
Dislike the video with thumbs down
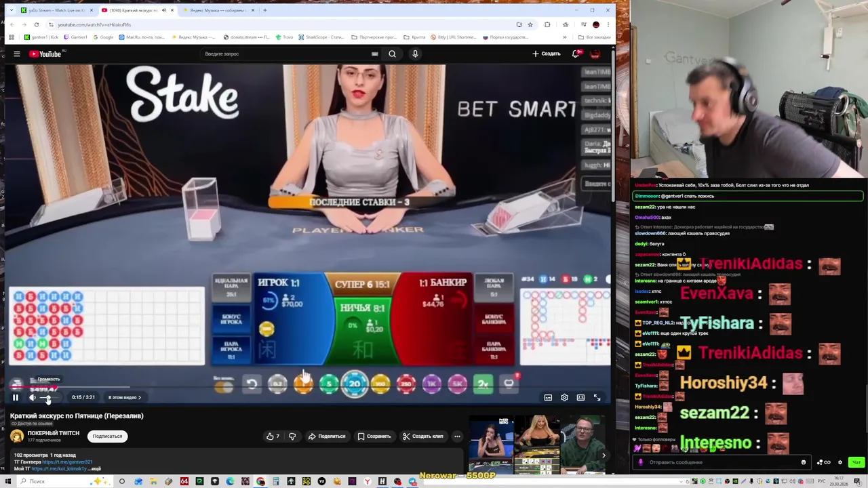pyautogui.click(x=292, y=436)
